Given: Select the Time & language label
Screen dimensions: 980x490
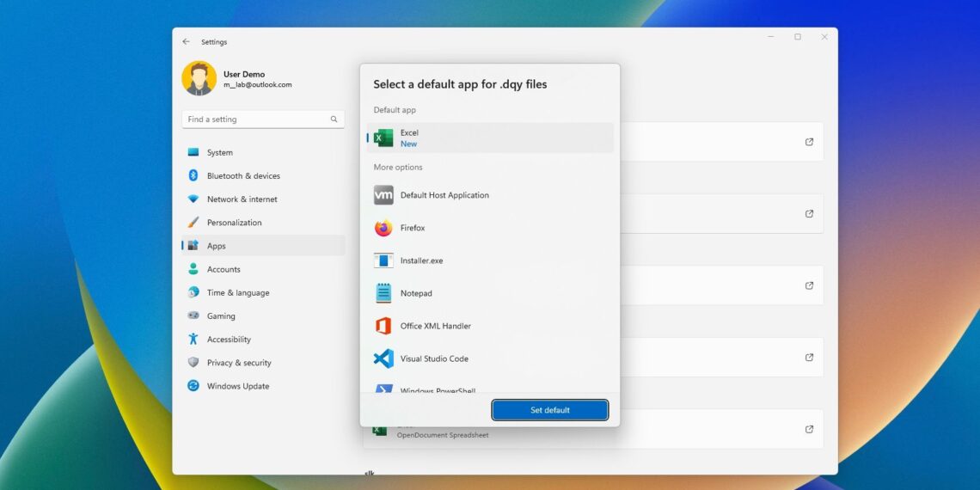Looking at the screenshot, I should tap(238, 292).
